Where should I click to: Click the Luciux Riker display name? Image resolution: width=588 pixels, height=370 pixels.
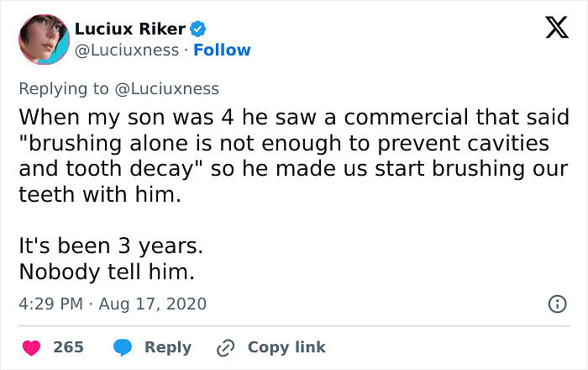pos(129,29)
